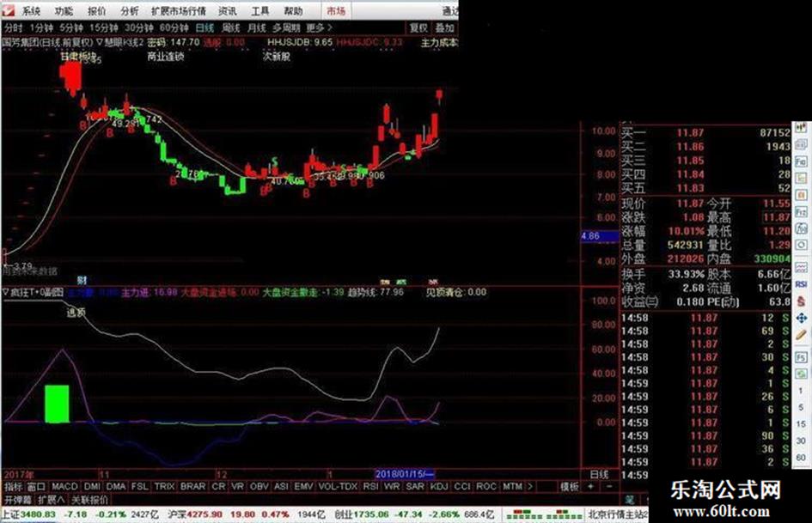
Task: Open the 慧眼K线2 indicator dropdown triangle
Action: pyautogui.click(x=100, y=42)
